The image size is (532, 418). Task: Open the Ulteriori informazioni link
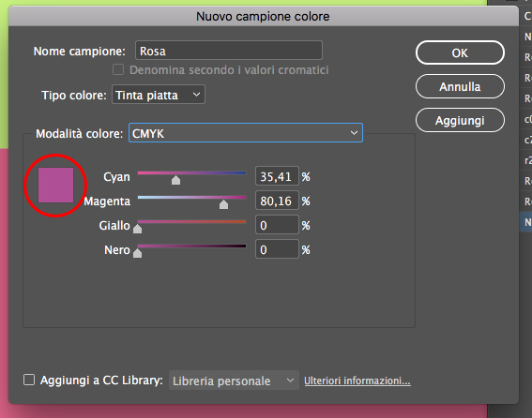tap(357, 381)
